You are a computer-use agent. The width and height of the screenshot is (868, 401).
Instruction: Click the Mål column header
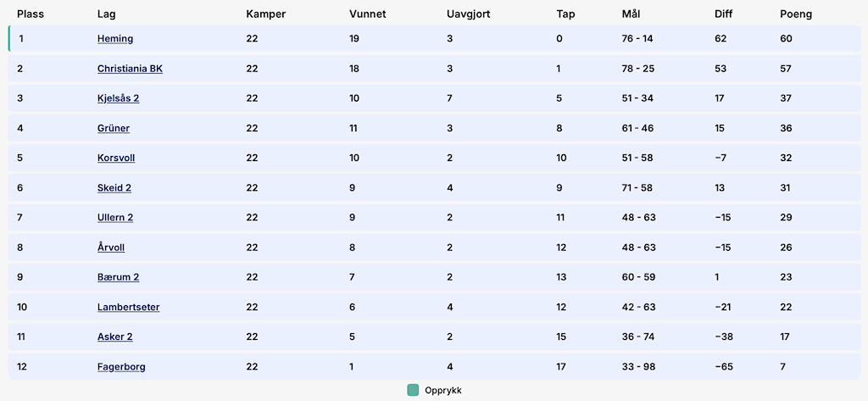click(632, 14)
